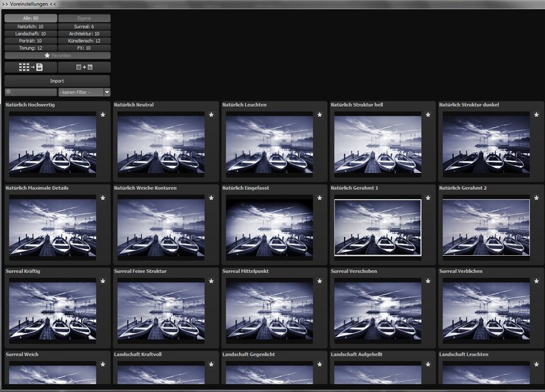
Task: Filter by Künstlerisch: 12 category
Action: [x=84, y=41]
